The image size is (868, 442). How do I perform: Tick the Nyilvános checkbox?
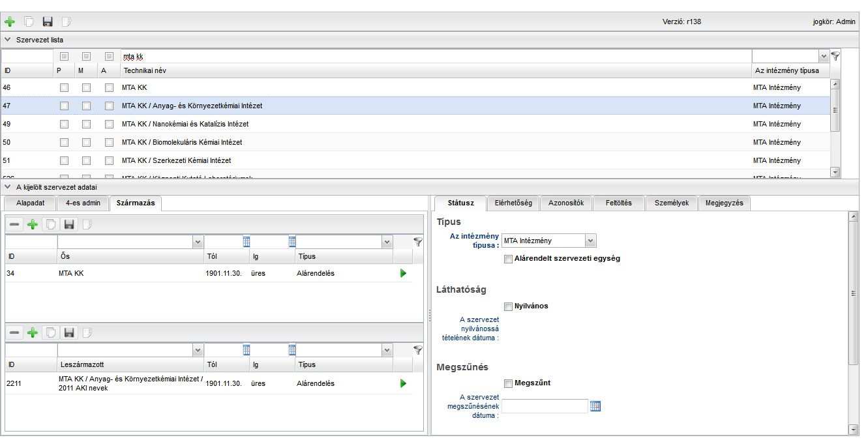[508, 306]
